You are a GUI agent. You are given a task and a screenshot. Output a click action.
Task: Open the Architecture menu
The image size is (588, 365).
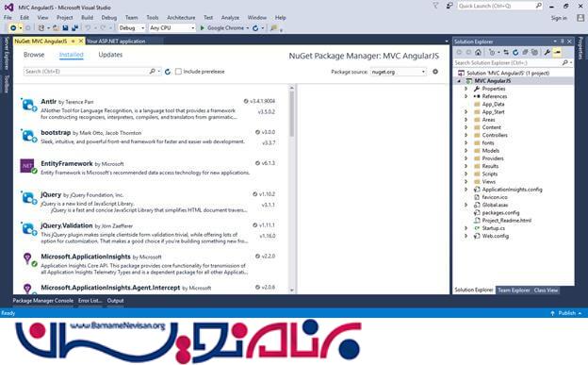(x=181, y=18)
